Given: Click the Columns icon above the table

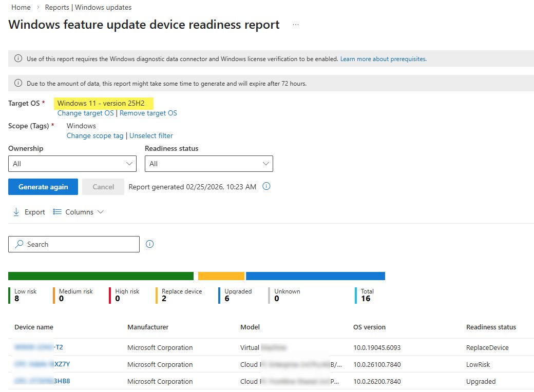Looking at the screenshot, I should (x=57, y=211).
